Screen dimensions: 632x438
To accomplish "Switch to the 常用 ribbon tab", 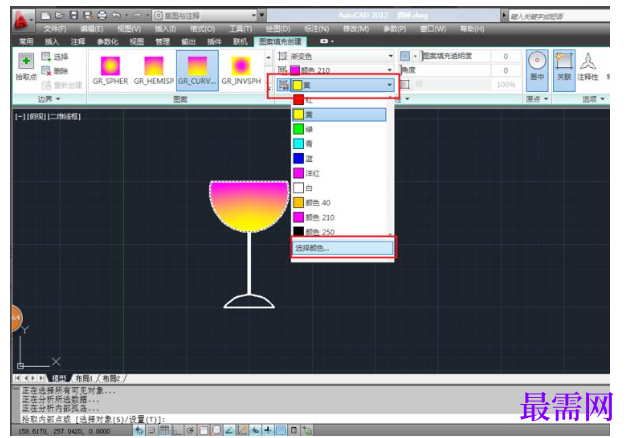I will pyautogui.click(x=26, y=42).
